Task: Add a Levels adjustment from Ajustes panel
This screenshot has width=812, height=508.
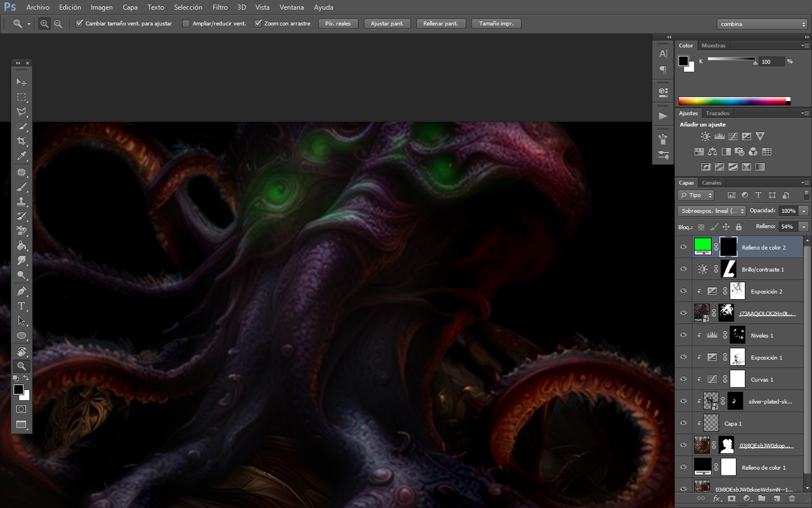Action: tap(719, 136)
